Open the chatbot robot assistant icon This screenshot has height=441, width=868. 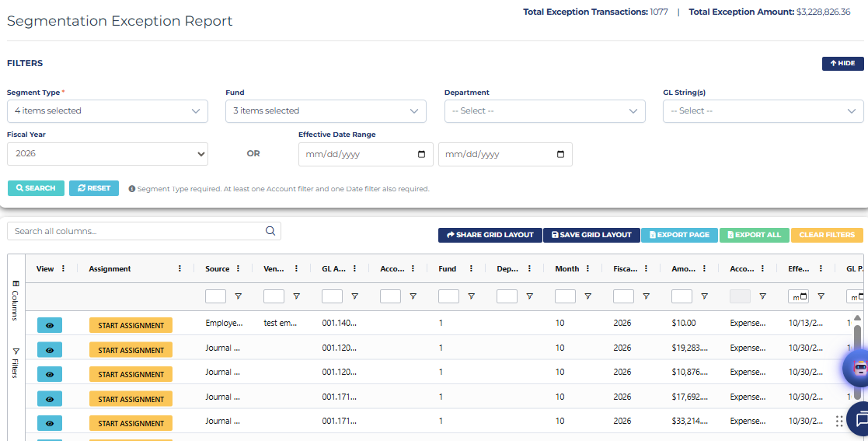click(858, 368)
